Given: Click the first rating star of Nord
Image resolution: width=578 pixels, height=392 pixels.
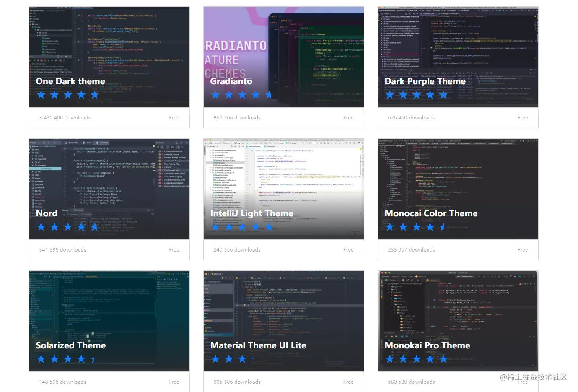Looking at the screenshot, I should (41, 227).
